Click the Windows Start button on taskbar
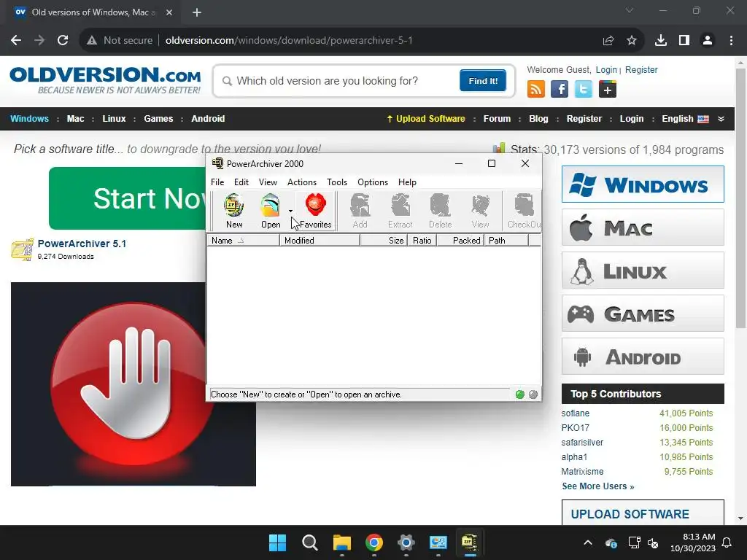The image size is (747, 560). point(277,542)
